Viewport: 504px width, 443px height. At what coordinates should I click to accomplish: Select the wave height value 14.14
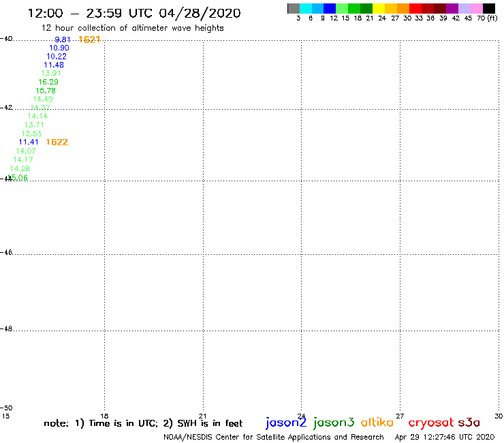click(x=37, y=116)
